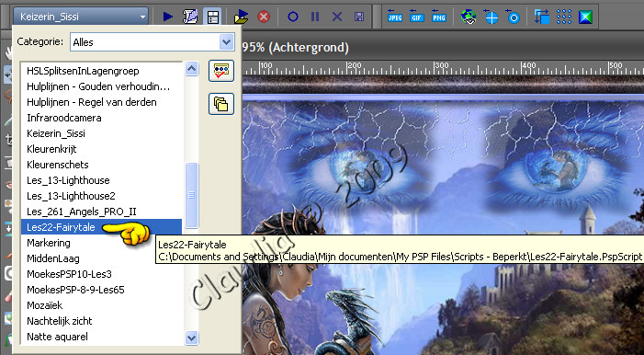Select Hulplijnen - Regel van derden
This screenshot has height=355, width=644.
[101, 102]
